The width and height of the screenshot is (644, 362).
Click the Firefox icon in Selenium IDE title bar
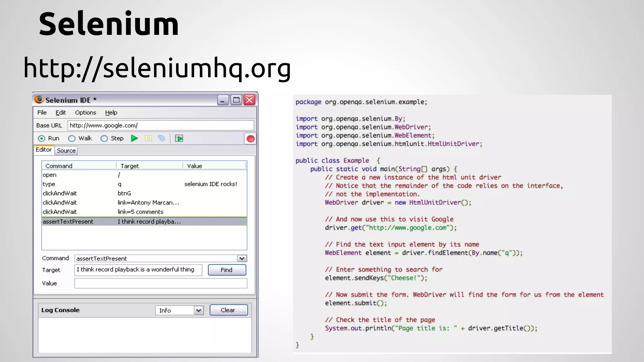[x=39, y=100]
